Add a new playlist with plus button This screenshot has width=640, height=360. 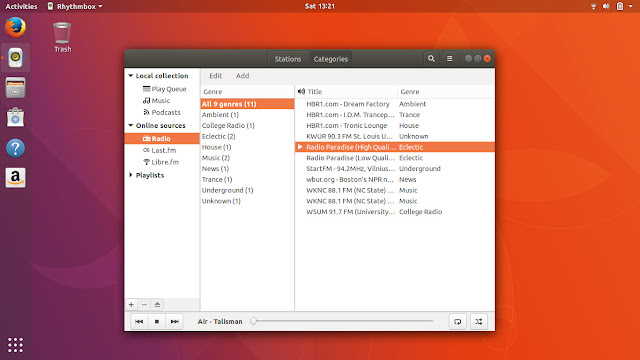(x=131, y=304)
